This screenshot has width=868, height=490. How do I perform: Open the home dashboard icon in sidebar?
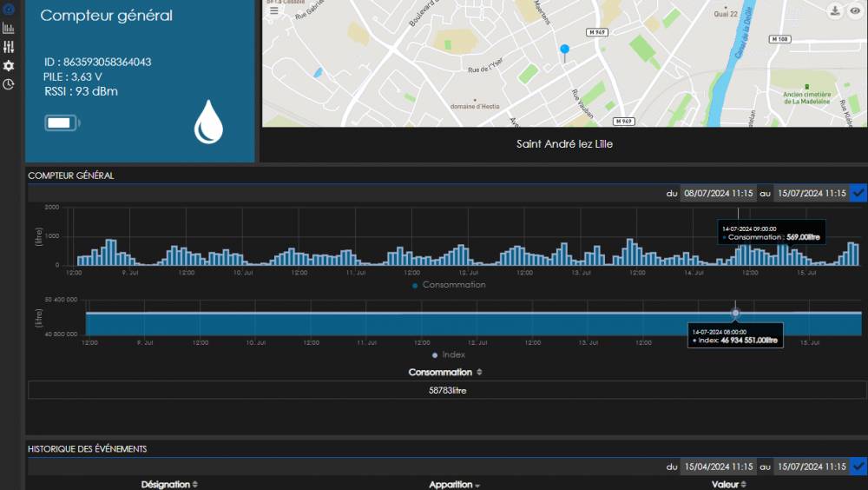(x=9, y=8)
